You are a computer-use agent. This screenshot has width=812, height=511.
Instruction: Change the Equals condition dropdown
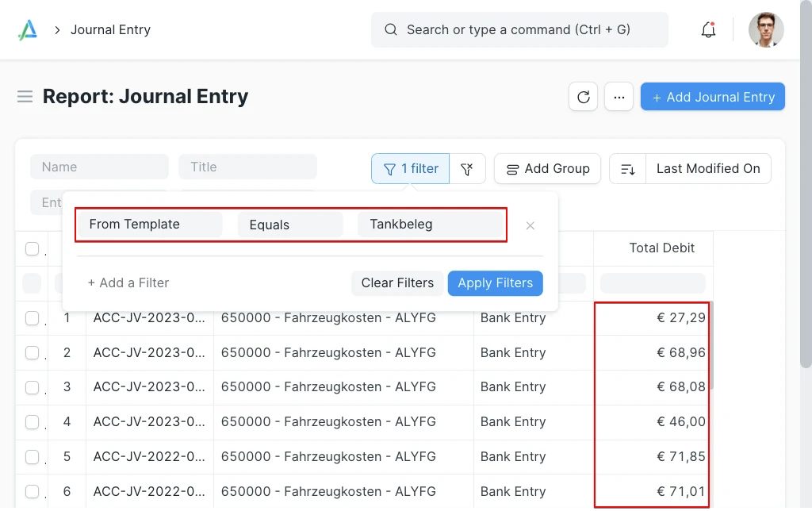(289, 225)
